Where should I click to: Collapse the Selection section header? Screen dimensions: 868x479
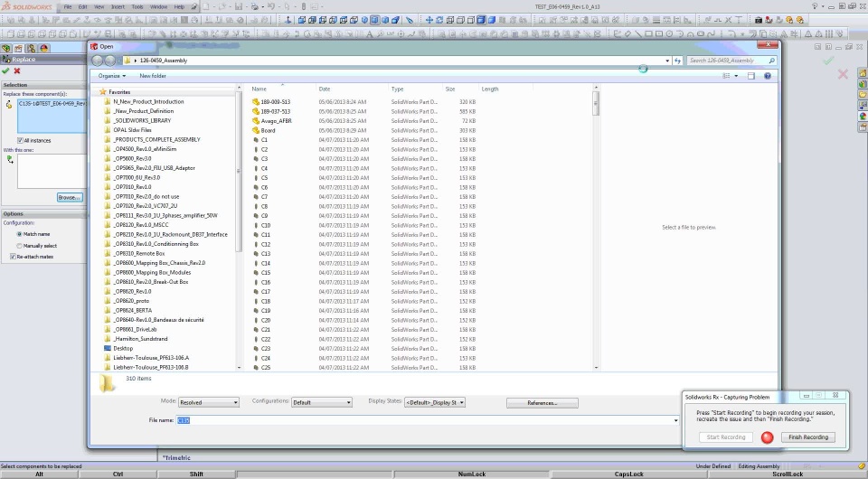[x=43, y=85]
